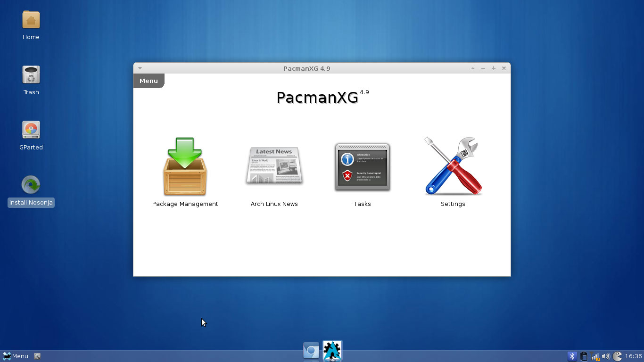Viewport: 644px width, 362px height.
Task: Open Package Management crate icon
Action: 185,167
